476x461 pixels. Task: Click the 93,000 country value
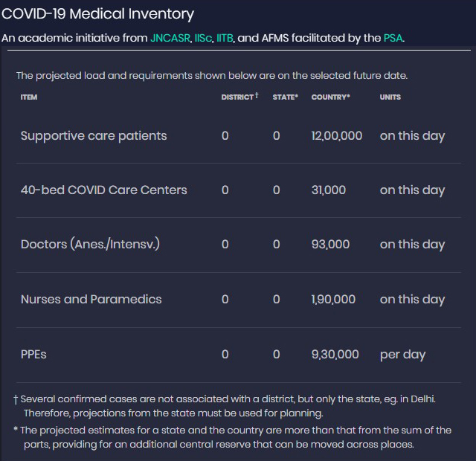tap(330, 245)
